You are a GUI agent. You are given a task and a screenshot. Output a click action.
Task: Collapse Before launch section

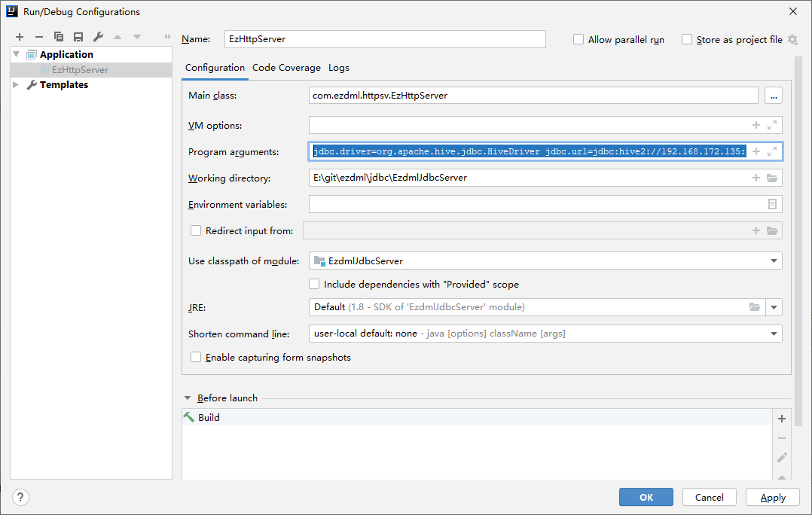[x=188, y=398]
